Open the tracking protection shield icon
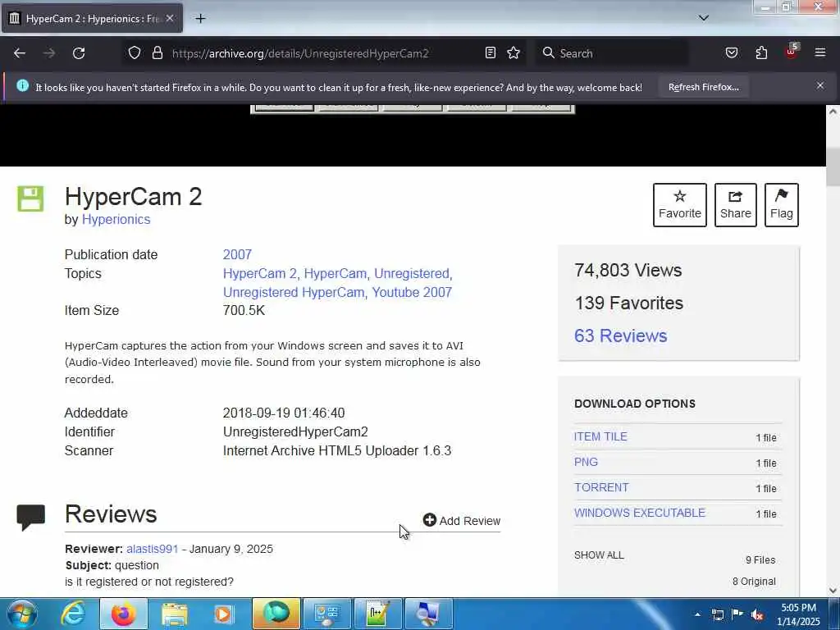The image size is (840, 630). [135, 53]
